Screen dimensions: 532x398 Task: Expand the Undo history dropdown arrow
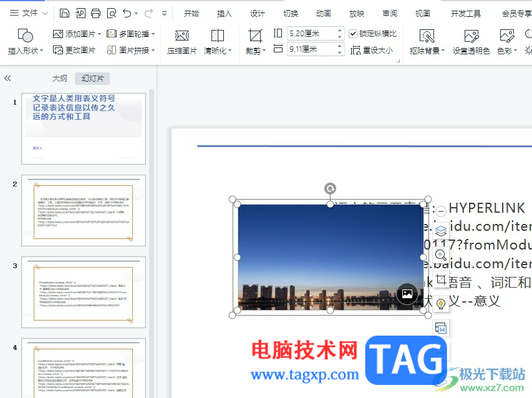click(x=137, y=14)
